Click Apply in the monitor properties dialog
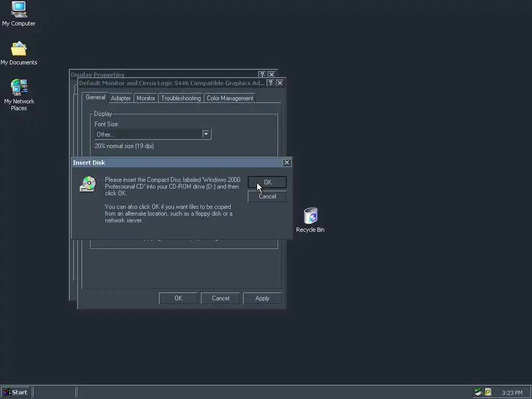 262,298
